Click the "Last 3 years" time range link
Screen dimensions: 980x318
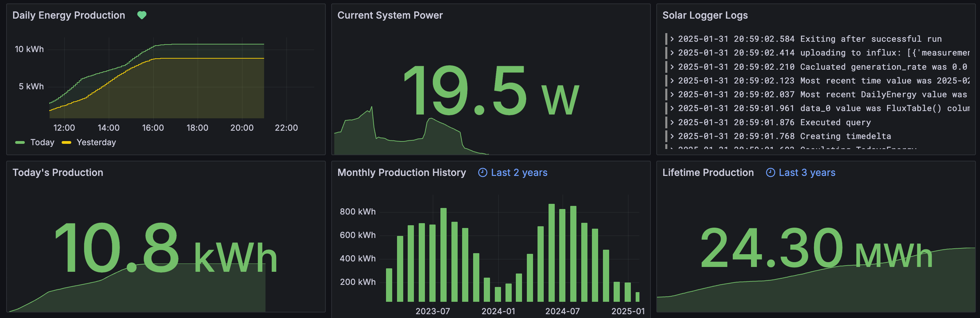(x=806, y=172)
